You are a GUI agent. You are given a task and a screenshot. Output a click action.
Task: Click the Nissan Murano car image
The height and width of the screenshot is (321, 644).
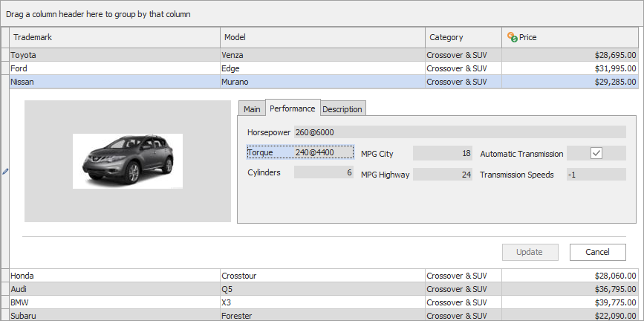tap(128, 161)
